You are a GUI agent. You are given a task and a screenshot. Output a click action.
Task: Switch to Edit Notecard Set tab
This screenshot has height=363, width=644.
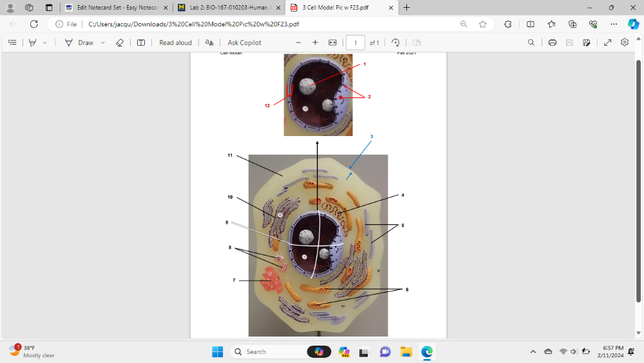tap(116, 8)
